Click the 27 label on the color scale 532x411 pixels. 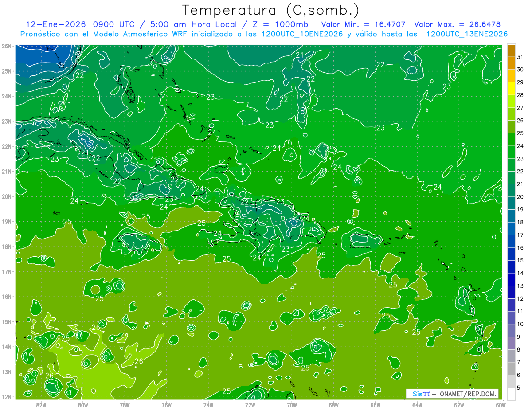[520, 108]
